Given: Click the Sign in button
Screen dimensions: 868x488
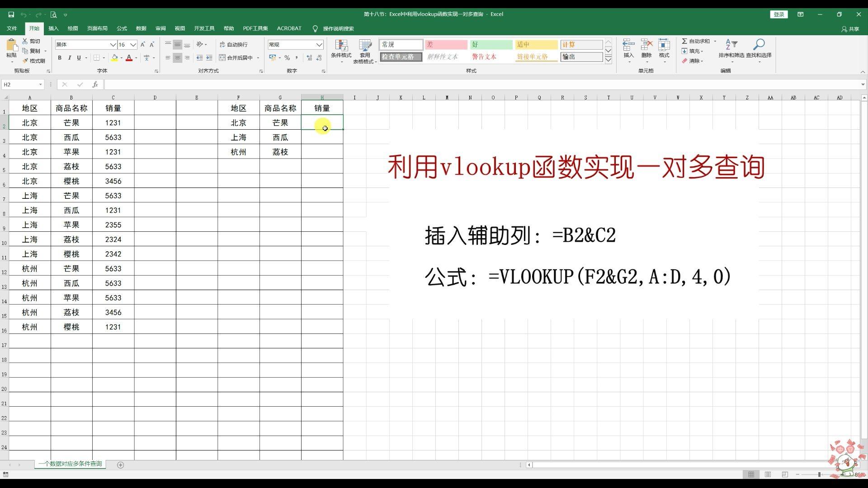Looking at the screenshot, I should tap(778, 14).
